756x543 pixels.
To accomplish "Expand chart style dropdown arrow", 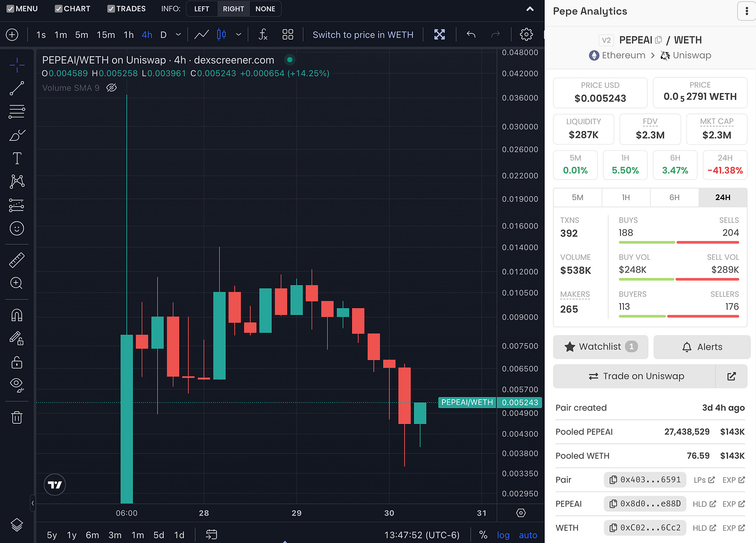I will (238, 35).
